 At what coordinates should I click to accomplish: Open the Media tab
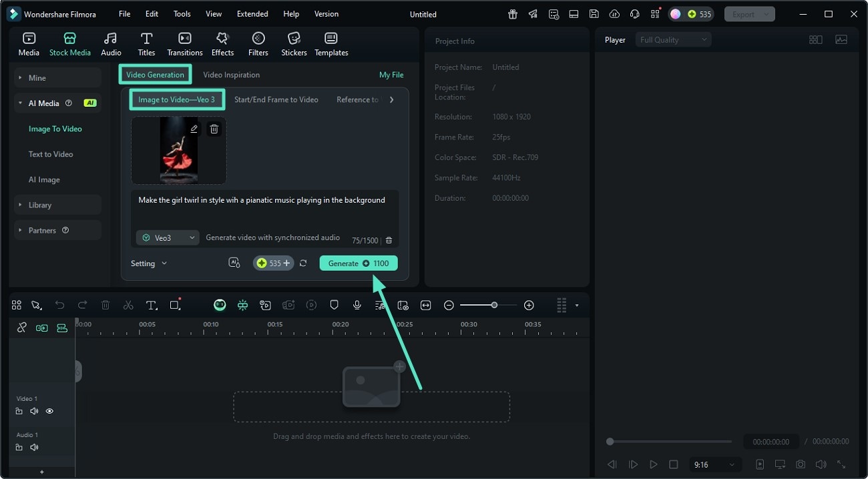[x=29, y=44]
